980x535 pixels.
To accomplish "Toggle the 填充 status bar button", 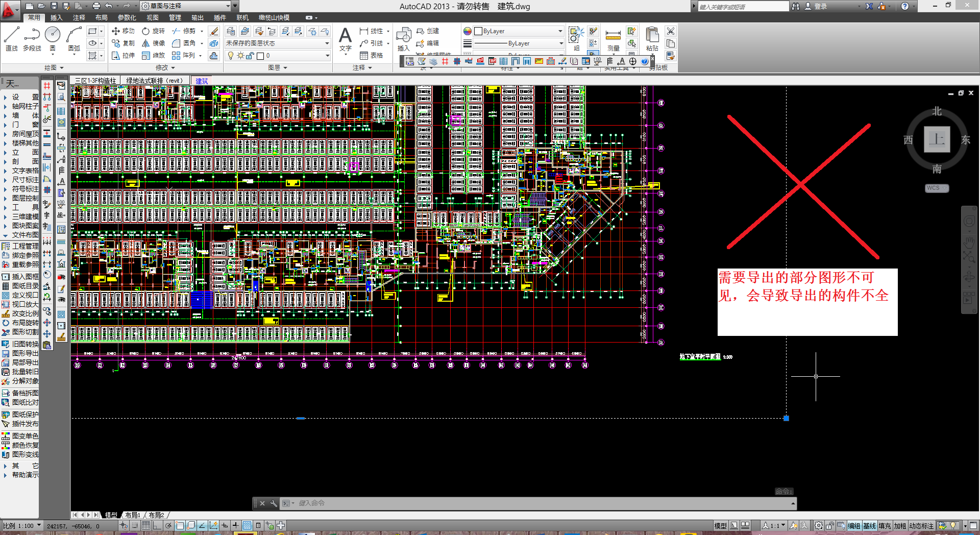I will [x=885, y=526].
